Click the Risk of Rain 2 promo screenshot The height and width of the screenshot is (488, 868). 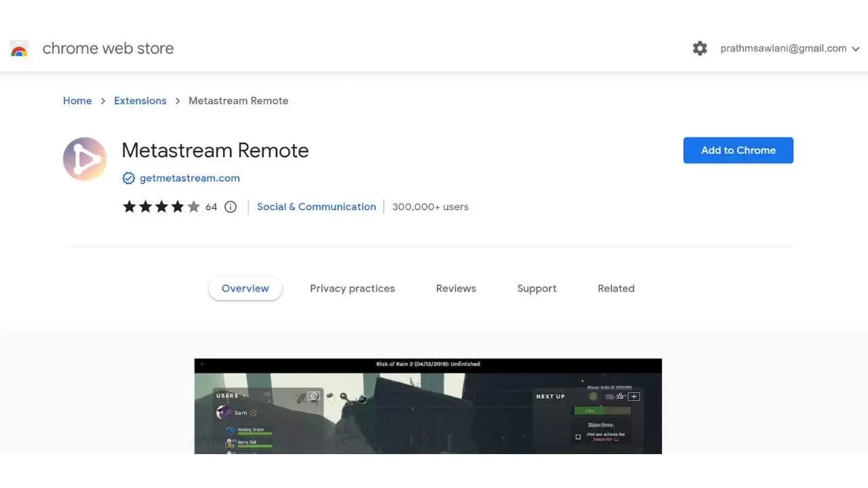point(427,406)
